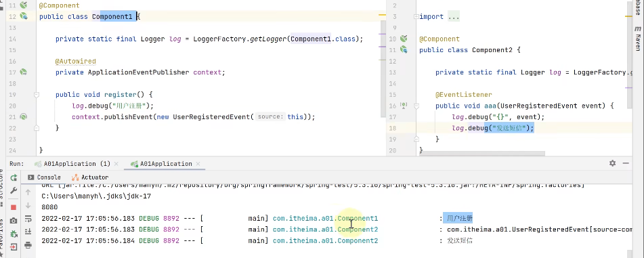Click the green bug update-application icon
Screen dimensions: 644x258
(14, 234)
